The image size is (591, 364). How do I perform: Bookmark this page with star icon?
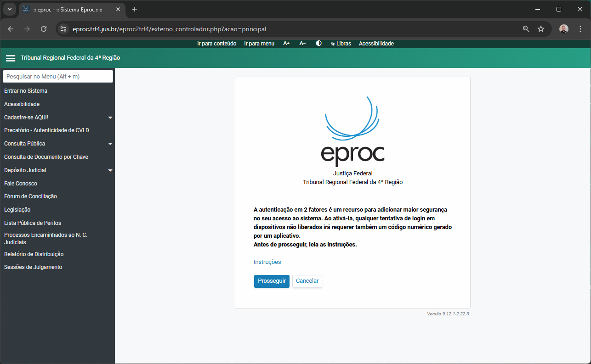coord(541,29)
